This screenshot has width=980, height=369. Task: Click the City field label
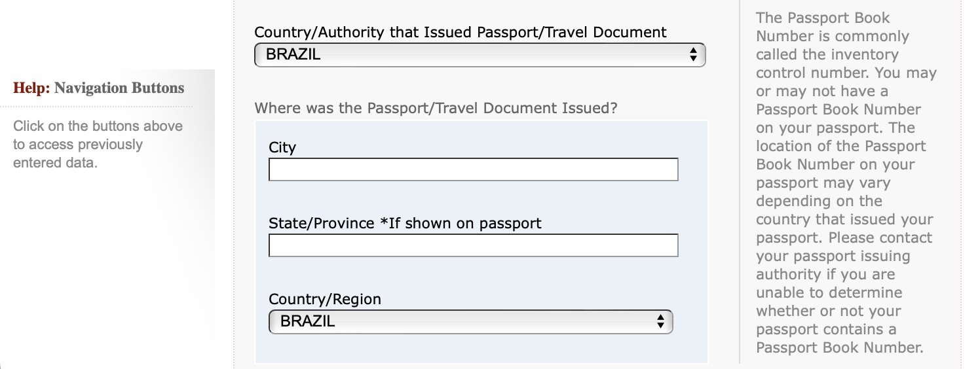(x=282, y=148)
